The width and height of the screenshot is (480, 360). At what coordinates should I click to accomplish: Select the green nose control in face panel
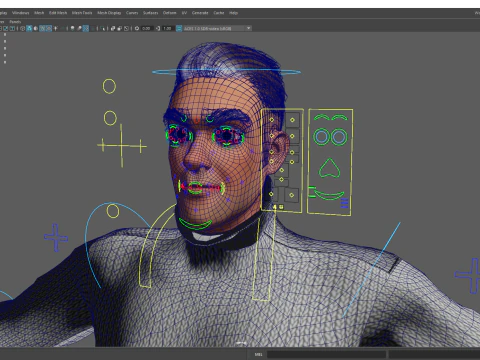coord(329,168)
